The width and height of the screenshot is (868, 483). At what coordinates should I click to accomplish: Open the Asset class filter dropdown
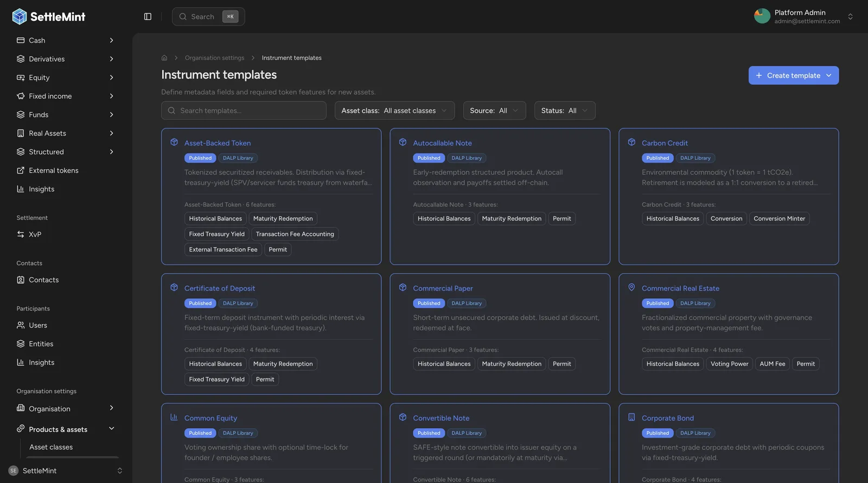[394, 111]
